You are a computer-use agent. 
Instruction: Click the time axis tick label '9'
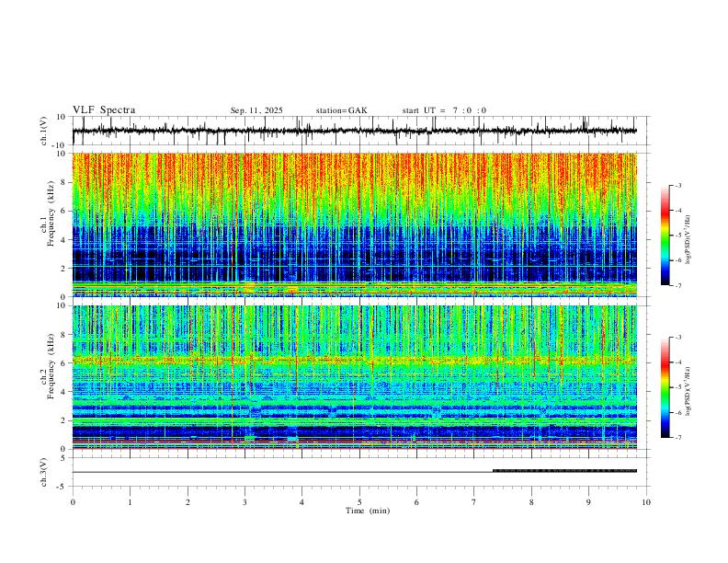pos(588,502)
